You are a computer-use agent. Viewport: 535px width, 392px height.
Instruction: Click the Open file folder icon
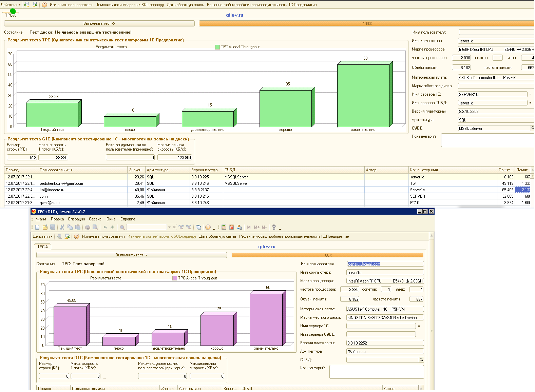click(45, 227)
